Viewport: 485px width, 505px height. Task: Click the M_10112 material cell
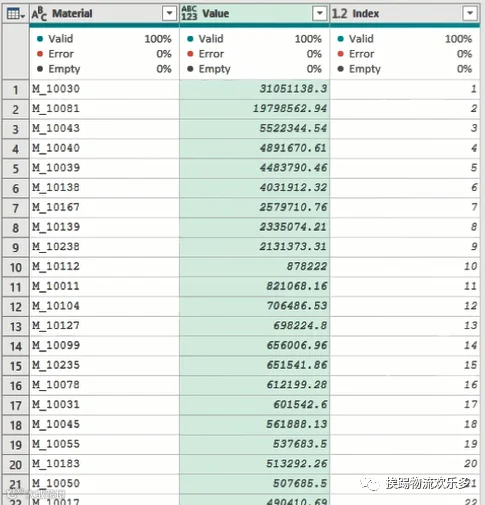(104, 267)
